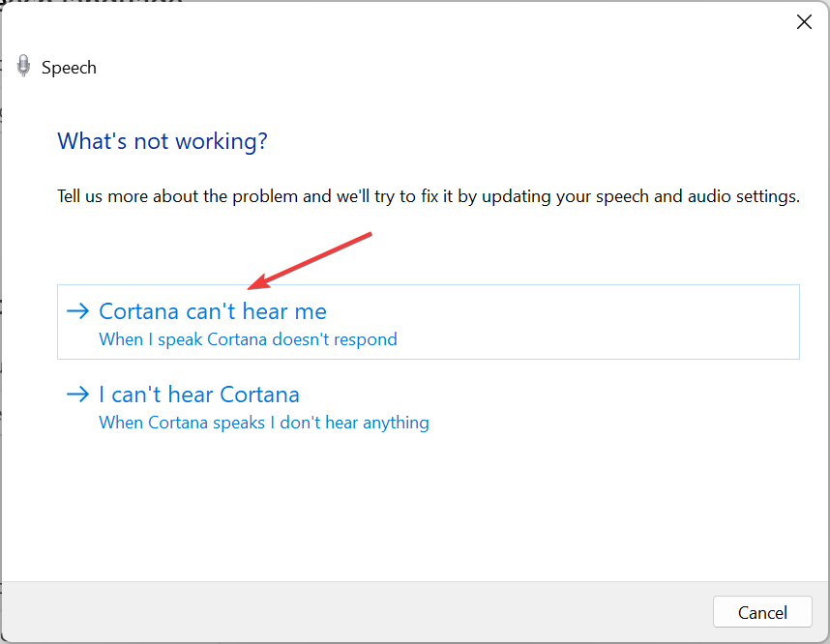Viewport: 830px width, 644px height.
Task: Click the word Cortana in the second option title
Action: click(259, 395)
